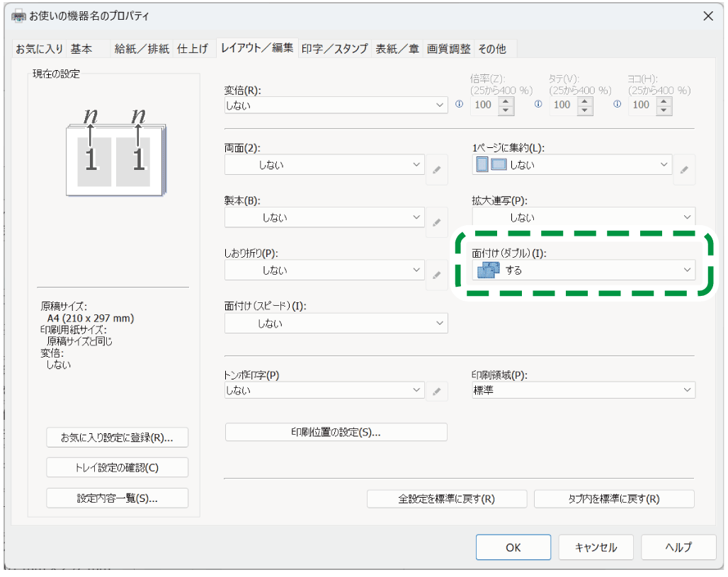Viewport: 728px width, 577px height.
Task: Expand the 面付け(ダブル) dropdown
Action: point(584,270)
